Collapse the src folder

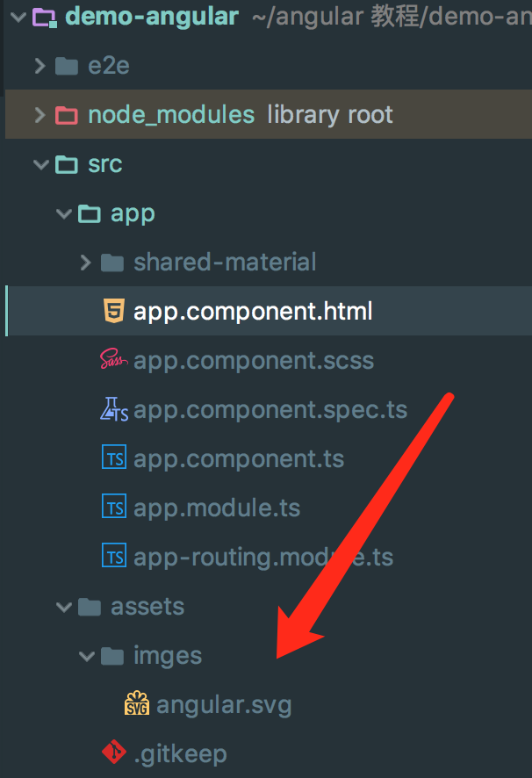39,164
